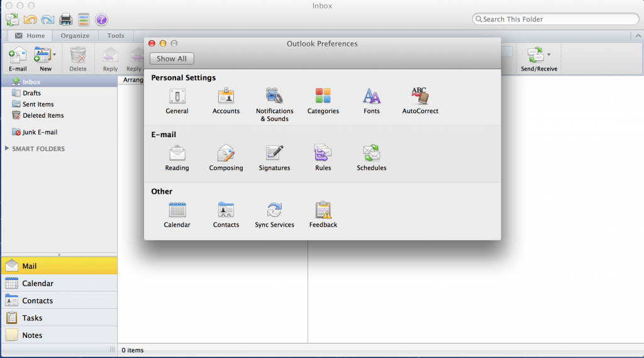Open Signatures preferences

(x=274, y=158)
